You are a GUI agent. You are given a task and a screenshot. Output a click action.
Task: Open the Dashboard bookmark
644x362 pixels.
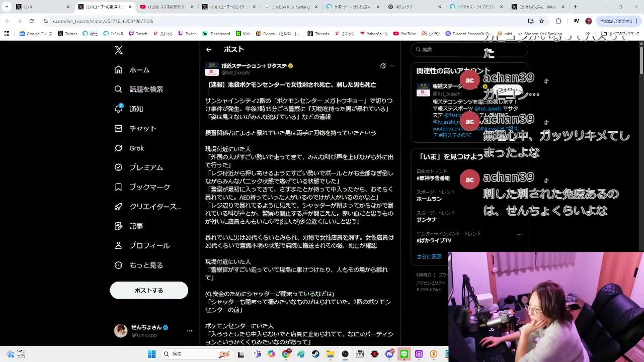click(x=216, y=34)
